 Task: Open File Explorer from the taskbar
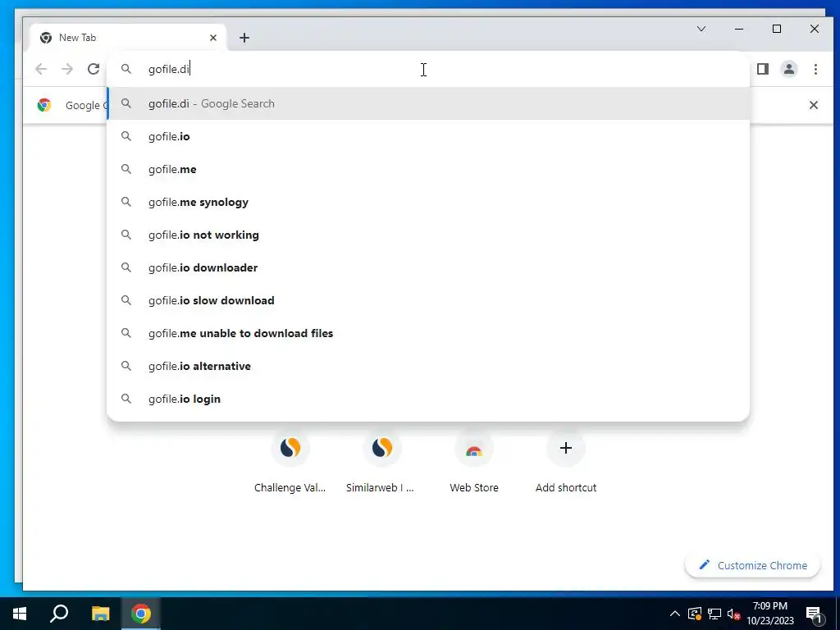click(x=100, y=614)
